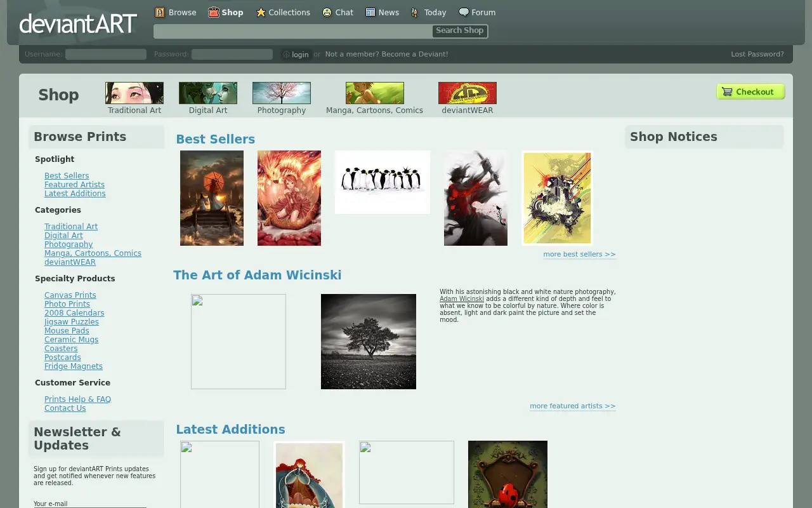Viewport: 812px width, 508px height.
Task: Open the Lost Password? link
Action: (x=757, y=54)
